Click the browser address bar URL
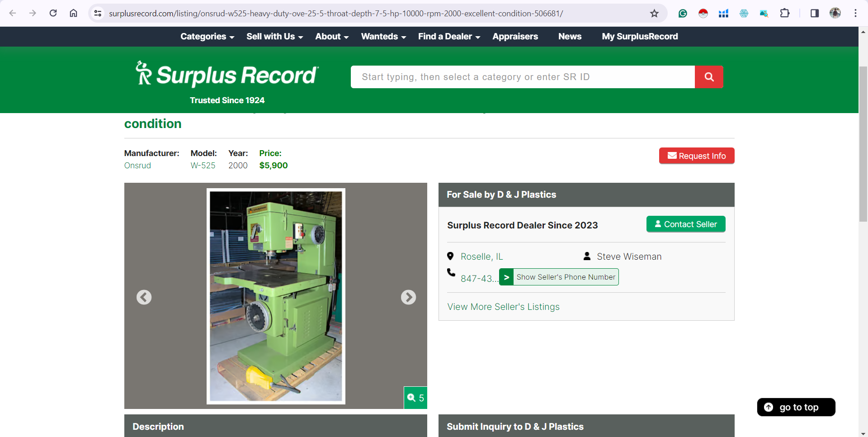The width and height of the screenshot is (868, 437). click(335, 14)
